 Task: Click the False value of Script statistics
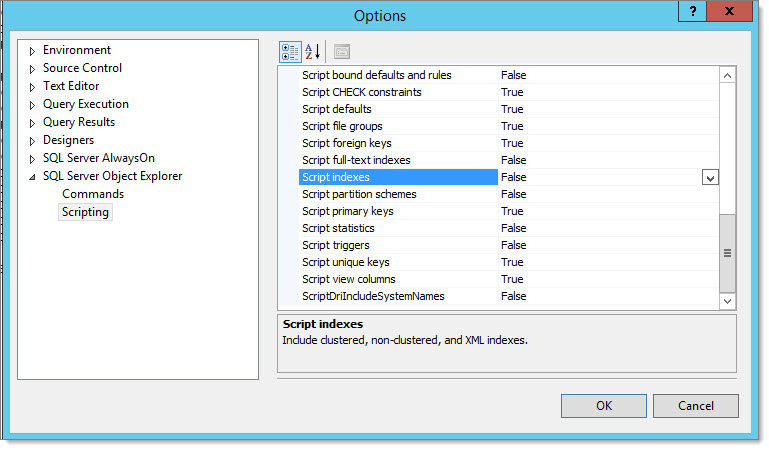pos(513,228)
